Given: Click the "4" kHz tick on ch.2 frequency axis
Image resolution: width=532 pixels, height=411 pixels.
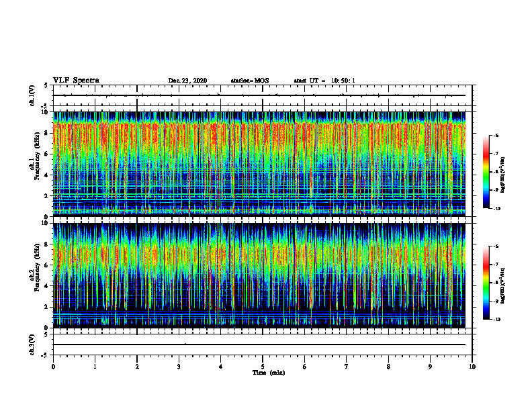Looking at the screenshot, I should (47, 286).
